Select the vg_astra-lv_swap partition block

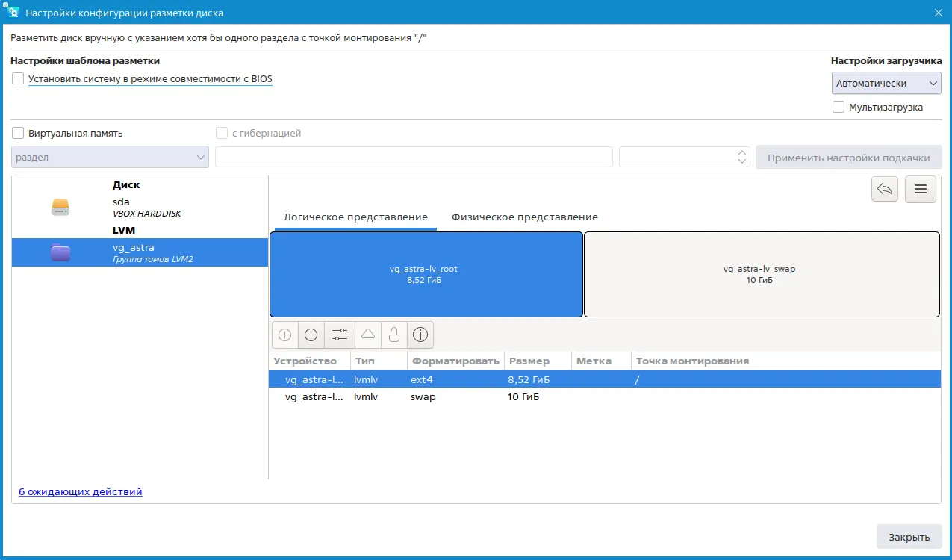[x=762, y=274]
